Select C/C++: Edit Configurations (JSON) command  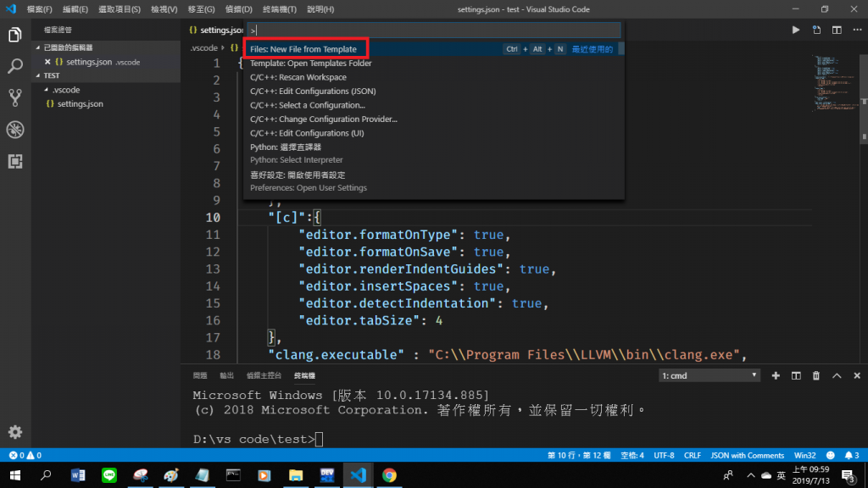434,91
